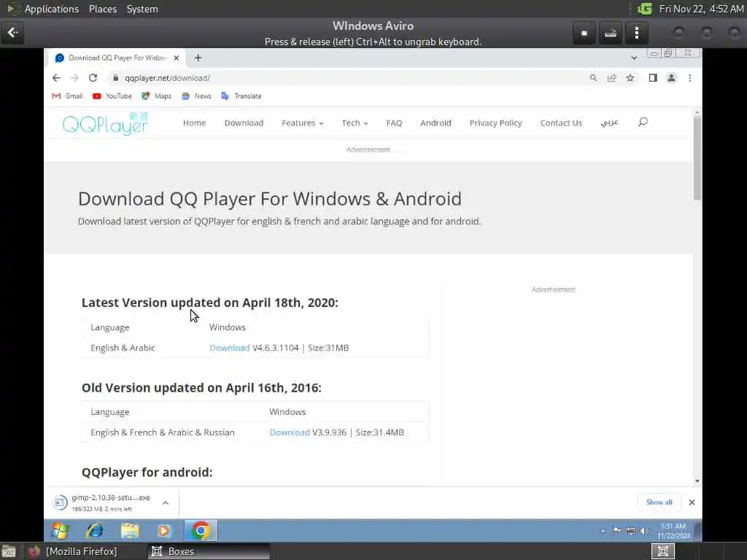The height and width of the screenshot is (560, 747).
Task: Click green tray icon beside the clock
Action: click(x=645, y=9)
